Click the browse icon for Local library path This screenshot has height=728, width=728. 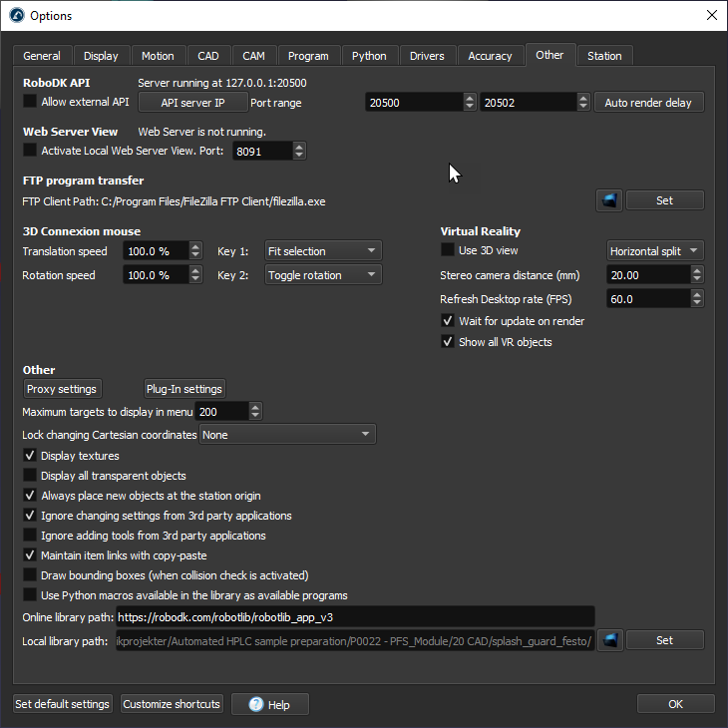[610, 640]
